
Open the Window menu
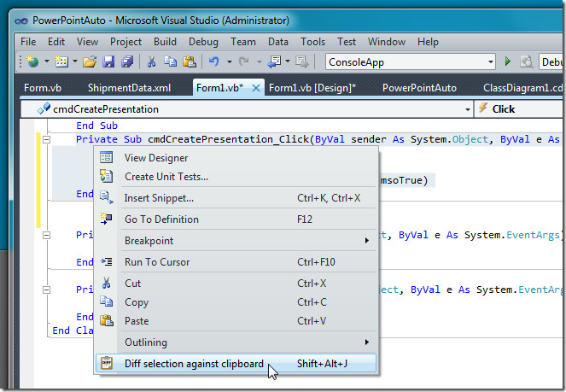(387, 42)
